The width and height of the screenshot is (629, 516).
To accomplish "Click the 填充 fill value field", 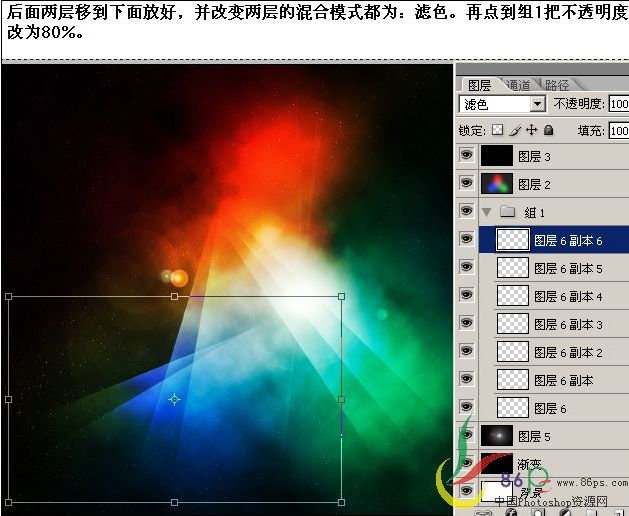I will (619, 130).
